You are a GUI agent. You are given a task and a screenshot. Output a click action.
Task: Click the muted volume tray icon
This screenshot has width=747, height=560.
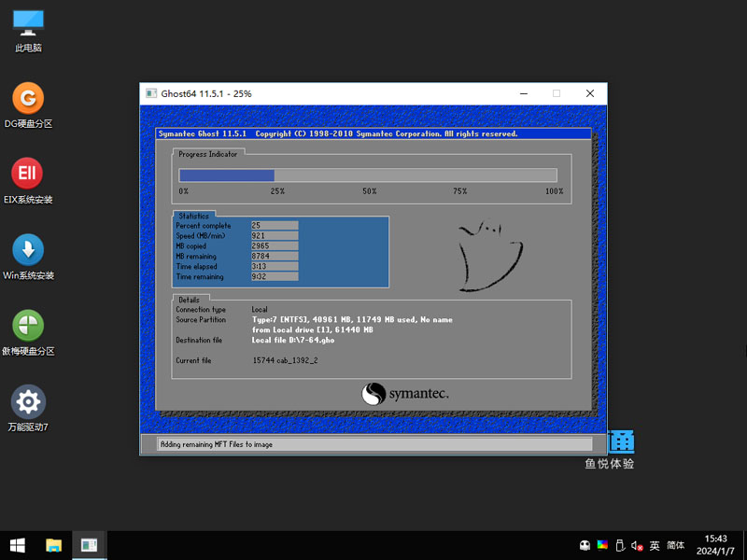click(637, 546)
